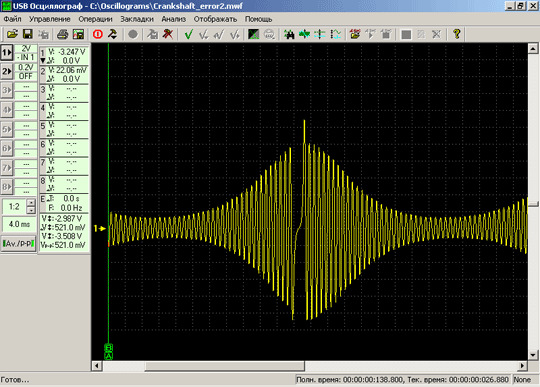The image size is (540, 387).
Task: Open help with yellow question mark icon
Action: pyautogui.click(x=457, y=34)
